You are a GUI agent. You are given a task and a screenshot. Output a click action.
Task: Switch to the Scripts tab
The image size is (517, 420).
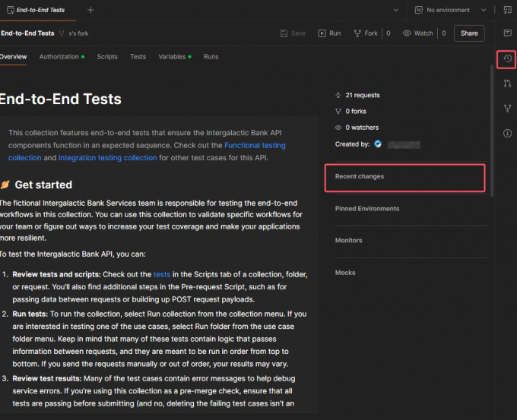107,57
